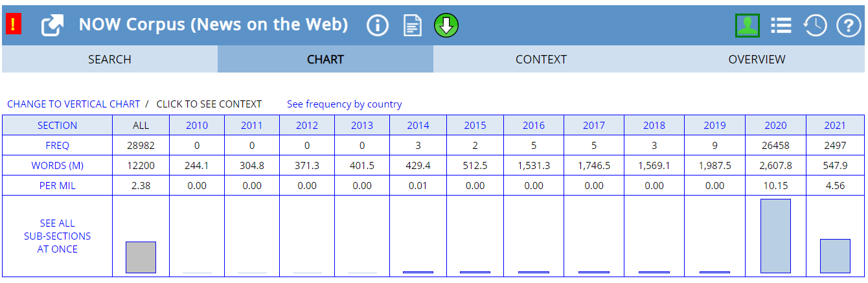Click the 2020 per mil value 10.15
The height and width of the screenshot is (283, 868).
point(775,186)
